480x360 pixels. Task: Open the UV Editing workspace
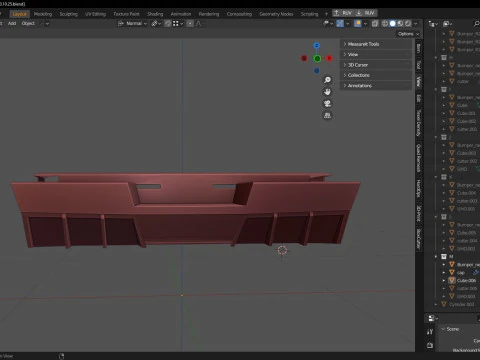[x=95, y=14]
